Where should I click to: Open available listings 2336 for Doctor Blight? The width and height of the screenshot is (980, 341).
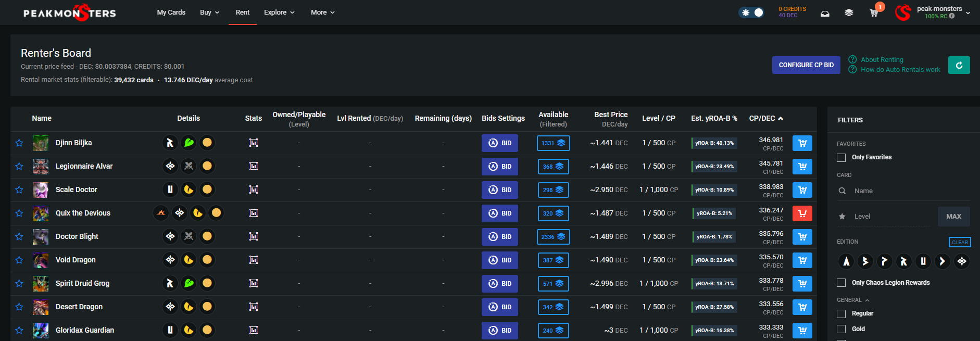click(x=553, y=237)
